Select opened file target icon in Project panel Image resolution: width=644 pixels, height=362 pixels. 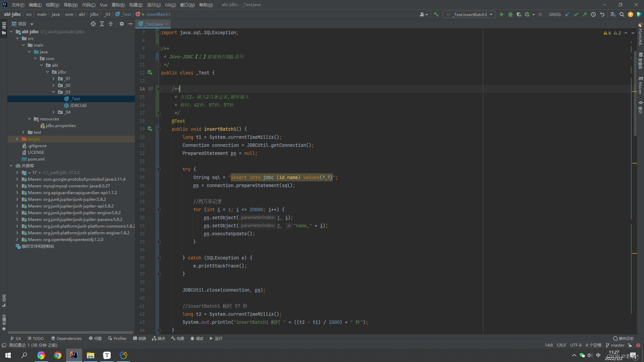click(93, 24)
